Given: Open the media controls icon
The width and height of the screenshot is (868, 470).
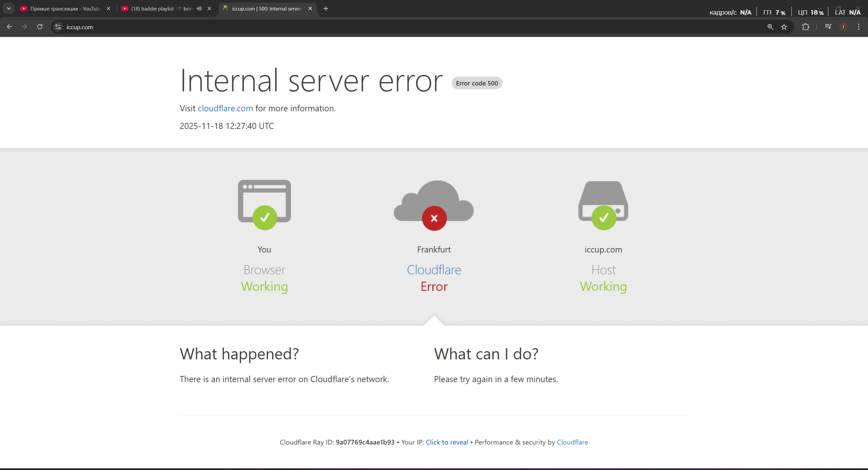Looking at the screenshot, I should (828, 27).
